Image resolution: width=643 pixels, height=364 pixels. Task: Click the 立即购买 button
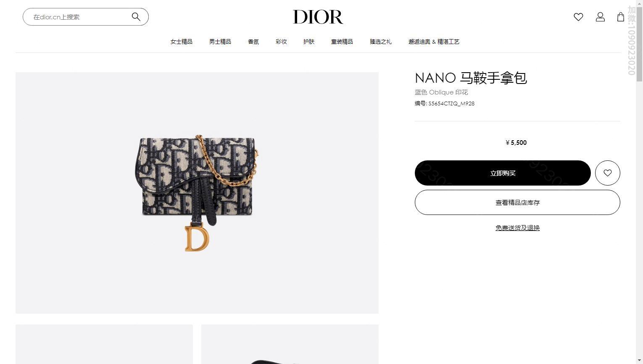click(503, 173)
